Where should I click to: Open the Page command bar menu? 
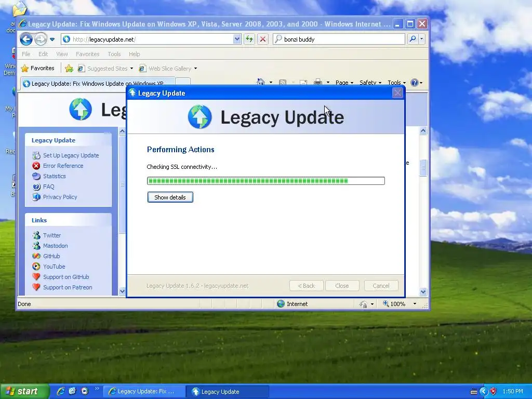[x=344, y=83]
